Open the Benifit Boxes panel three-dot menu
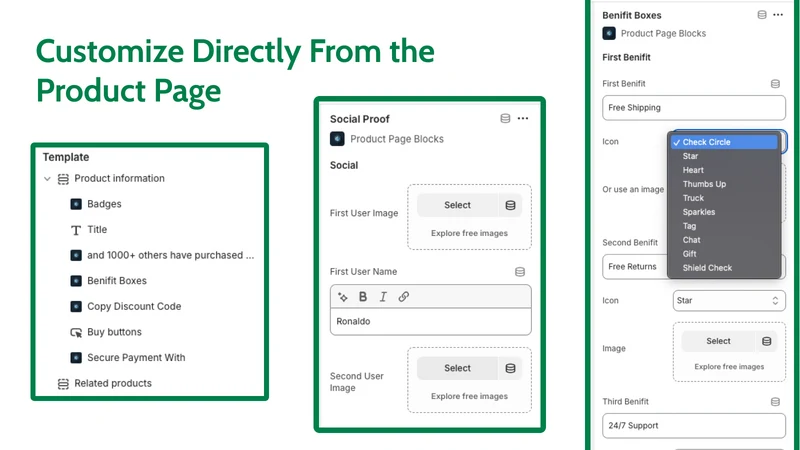 point(778,15)
